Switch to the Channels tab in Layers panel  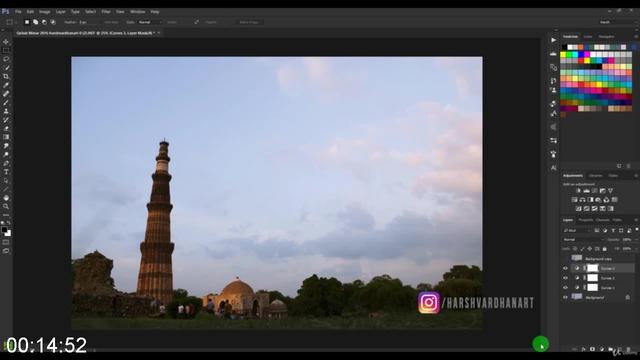point(602,220)
